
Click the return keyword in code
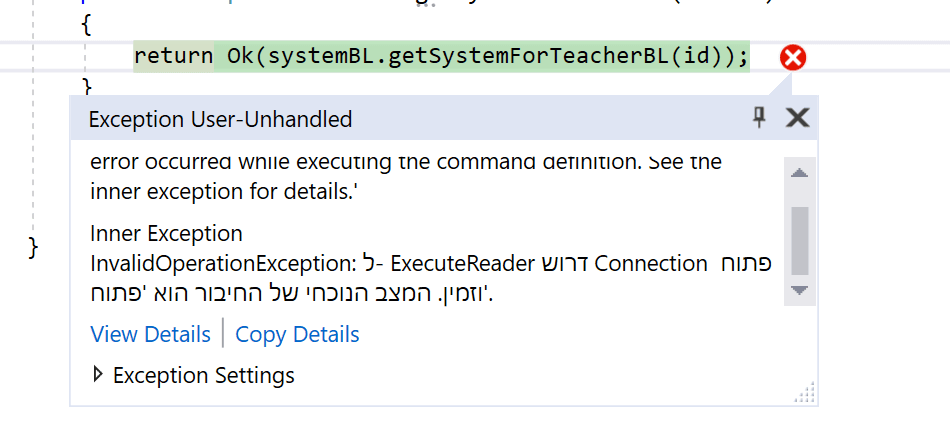click(173, 56)
